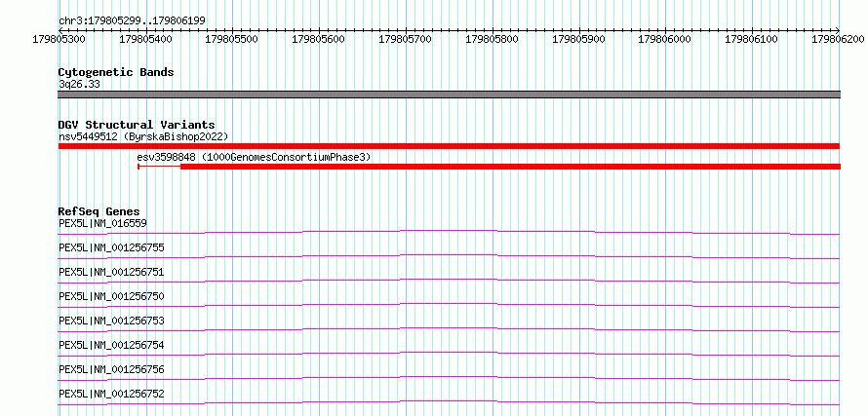Click ruler position 179805500
Image resolution: width=868 pixels, height=416 pixels.
pyautogui.click(x=232, y=39)
